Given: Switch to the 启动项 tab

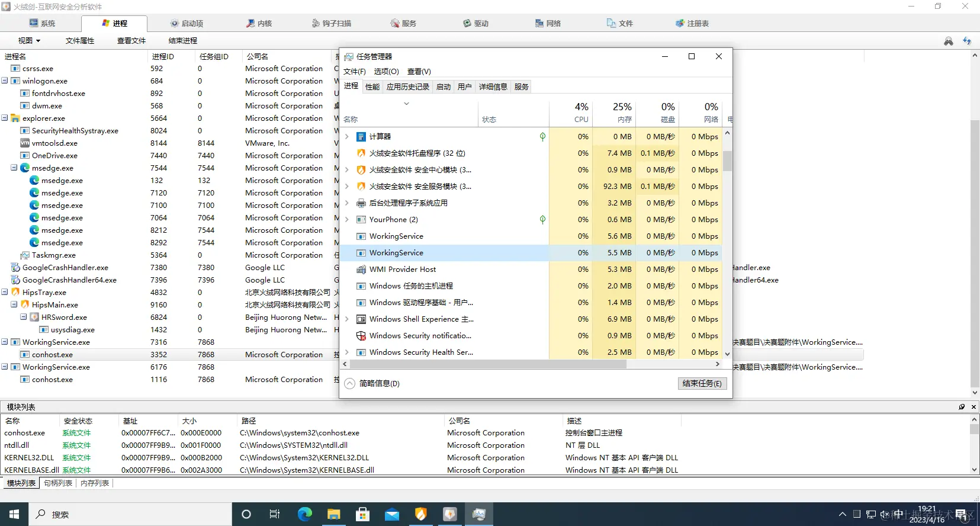Looking at the screenshot, I should [187, 24].
